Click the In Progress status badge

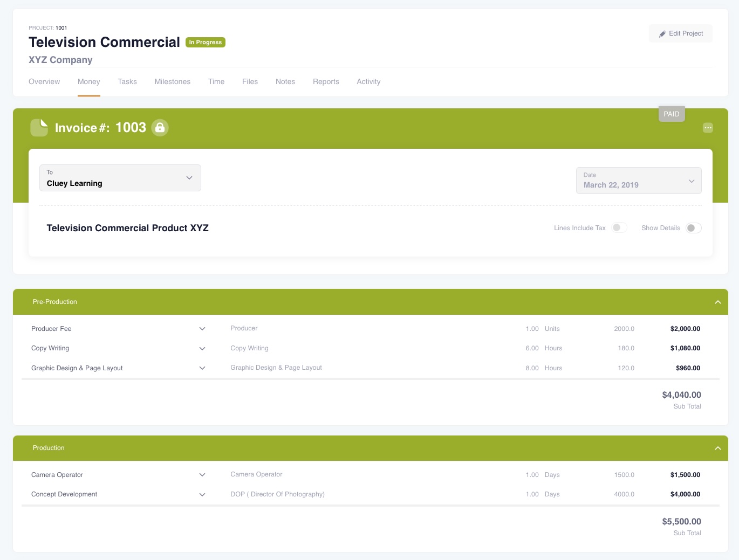(x=205, y=42)
